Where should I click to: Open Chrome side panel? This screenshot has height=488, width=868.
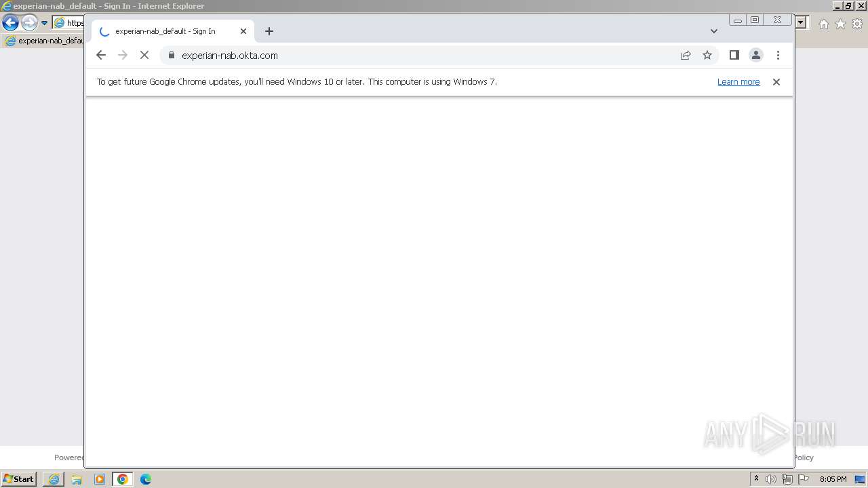click(x=734, y=55)
